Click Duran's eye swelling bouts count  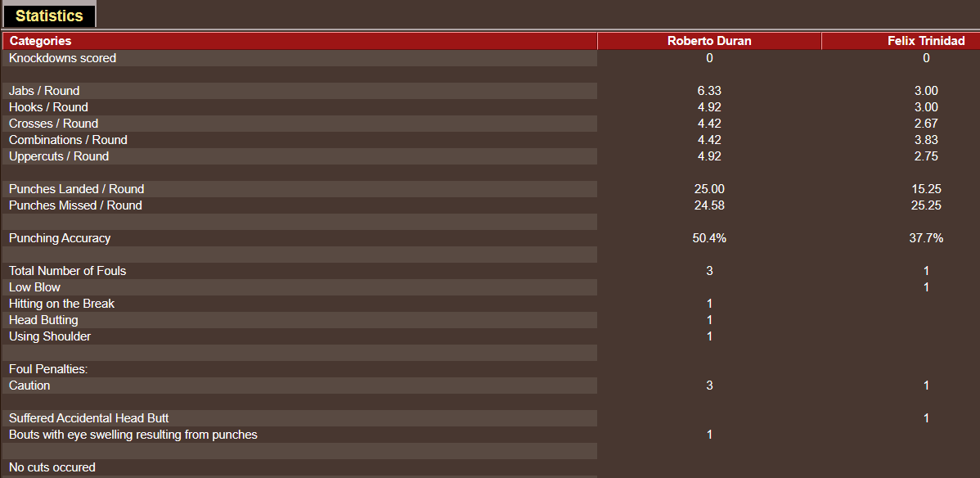coord(708,434)
